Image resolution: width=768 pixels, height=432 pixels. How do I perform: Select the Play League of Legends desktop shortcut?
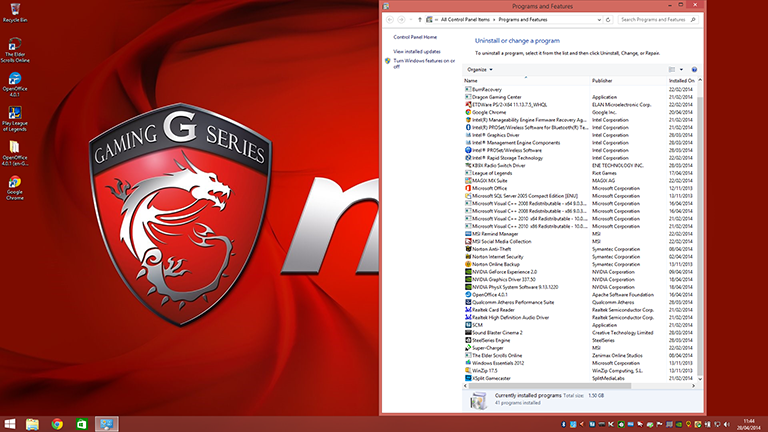point(15,119)
